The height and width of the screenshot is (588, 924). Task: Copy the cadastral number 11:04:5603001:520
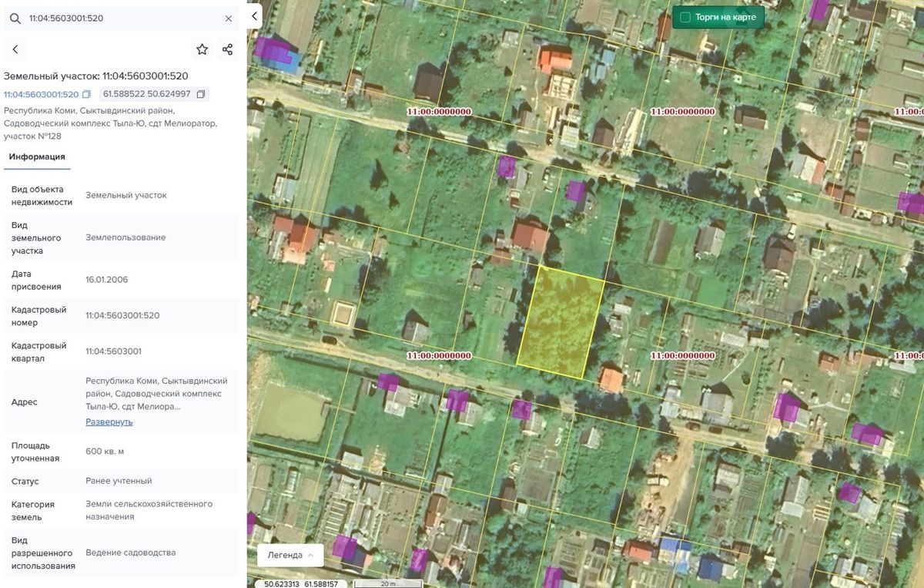[86, 94]
